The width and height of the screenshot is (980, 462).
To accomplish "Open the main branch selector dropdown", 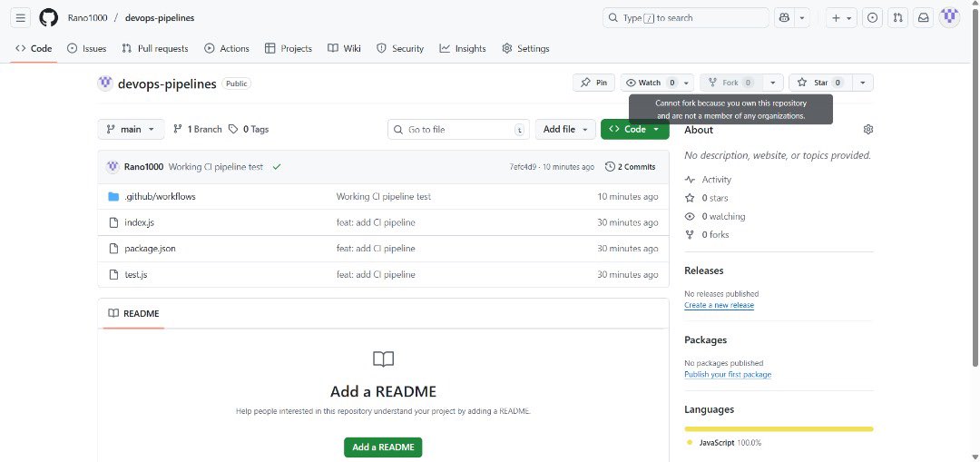I will pyautogui.click(x=132, y=130).
